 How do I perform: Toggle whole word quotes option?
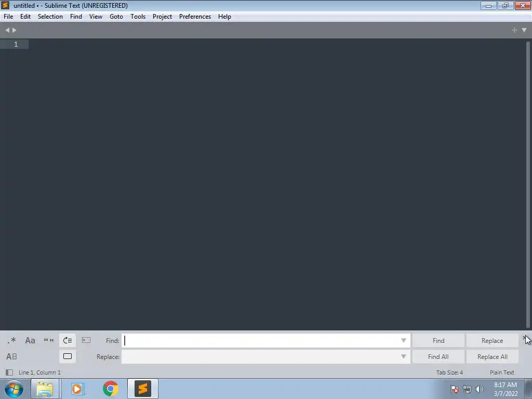coord(48,340)
